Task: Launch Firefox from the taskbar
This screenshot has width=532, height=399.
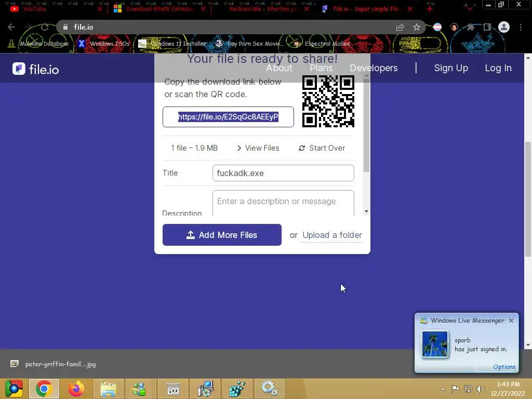Action: 76,389
